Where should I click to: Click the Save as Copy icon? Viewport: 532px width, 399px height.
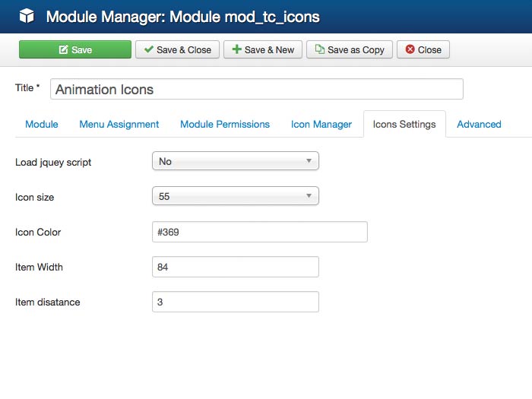point(320,49)
